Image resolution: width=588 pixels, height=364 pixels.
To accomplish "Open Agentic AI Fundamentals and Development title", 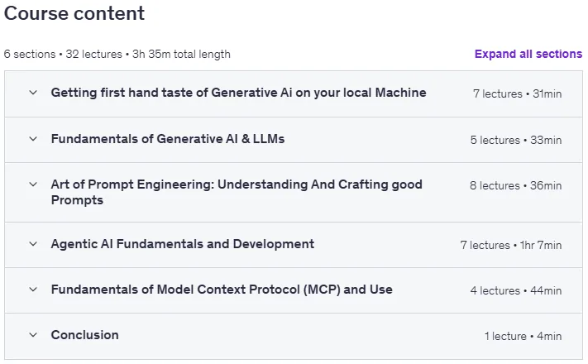I will coord(183,244).
